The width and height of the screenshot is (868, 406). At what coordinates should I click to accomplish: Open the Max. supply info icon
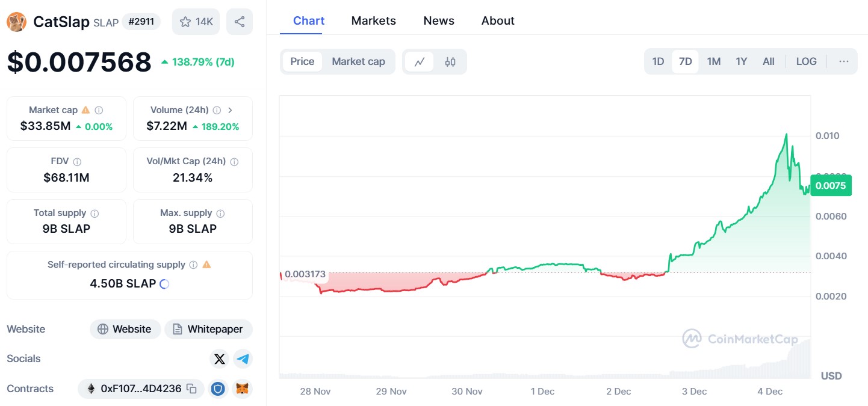pos(220,213)
